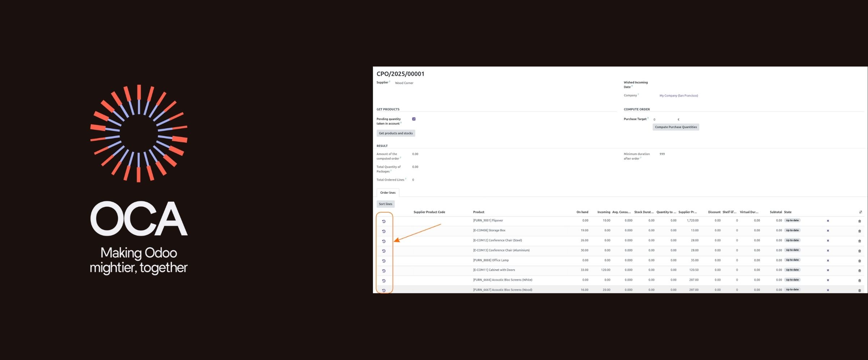Click Compute Purchase Quantities button
Screen dimensions: 868x360
point(676,127)
